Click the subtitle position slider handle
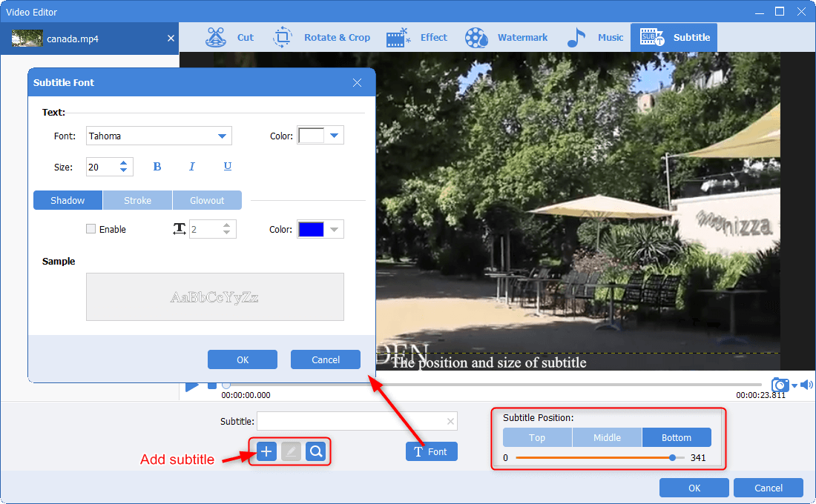Viewport: 816px width, 504px height. (672, 458)
